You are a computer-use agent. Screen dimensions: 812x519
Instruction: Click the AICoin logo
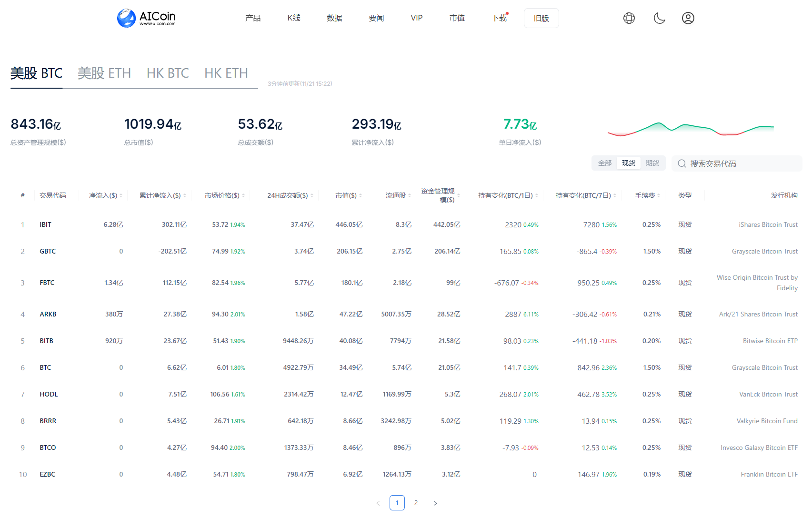point(146,18)
